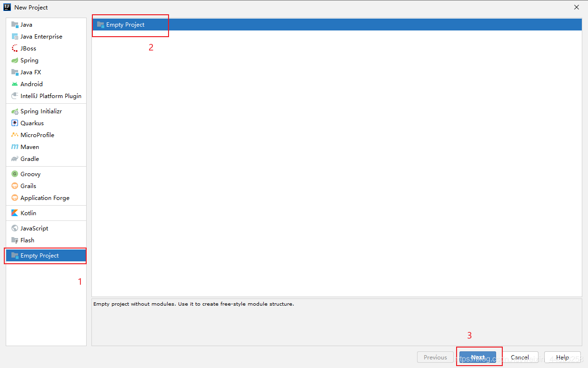Select Java Enterprise project type label

click(x=41, y=36)
